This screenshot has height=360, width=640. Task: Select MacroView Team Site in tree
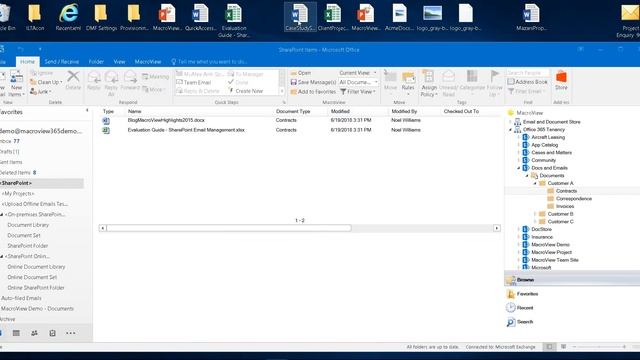(554, 260)
